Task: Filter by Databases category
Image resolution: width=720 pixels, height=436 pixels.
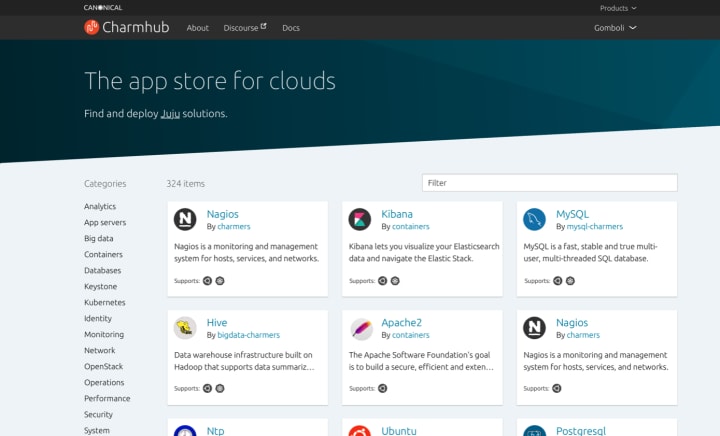Action: 102,270
